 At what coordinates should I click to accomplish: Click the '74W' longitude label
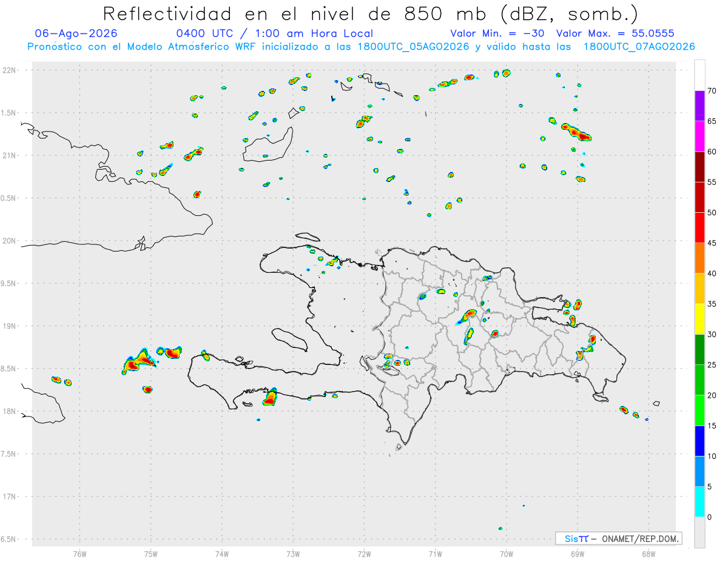point(222,553)
